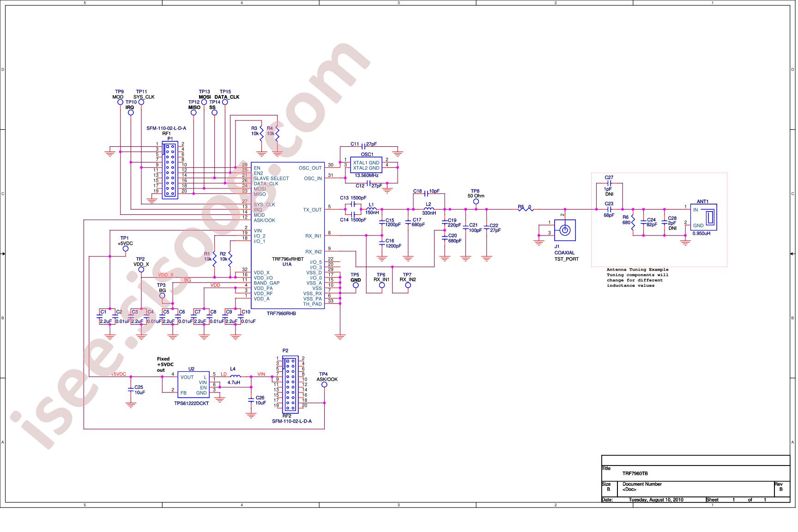This screenshot has height=532, width=798.
Task: Click the TX_OUT pin label
Action: (312, 210)
